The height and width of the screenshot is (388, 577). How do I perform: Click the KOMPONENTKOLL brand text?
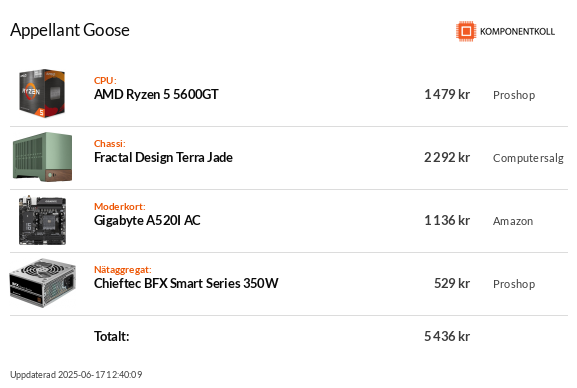(x=517, y=32)
